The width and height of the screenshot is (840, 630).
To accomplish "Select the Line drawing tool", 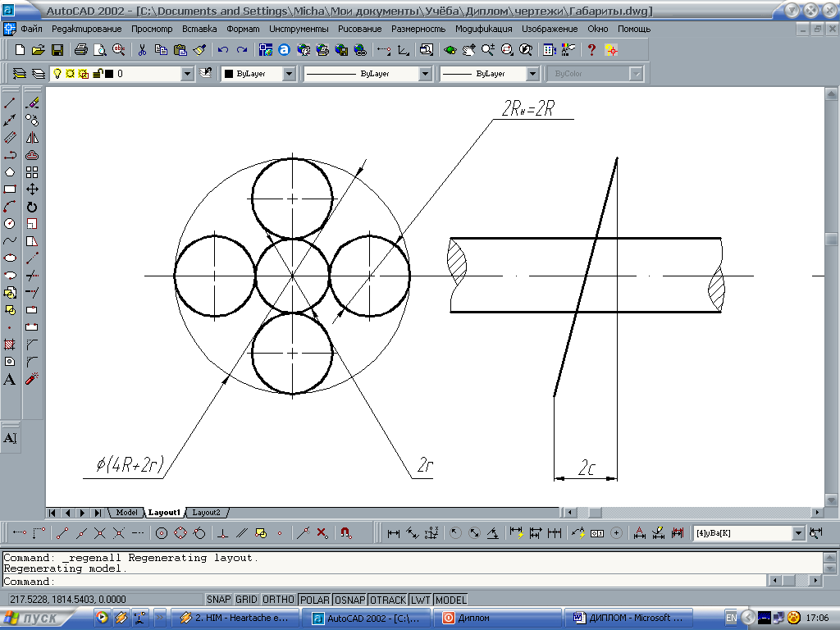I will point(10,103).
